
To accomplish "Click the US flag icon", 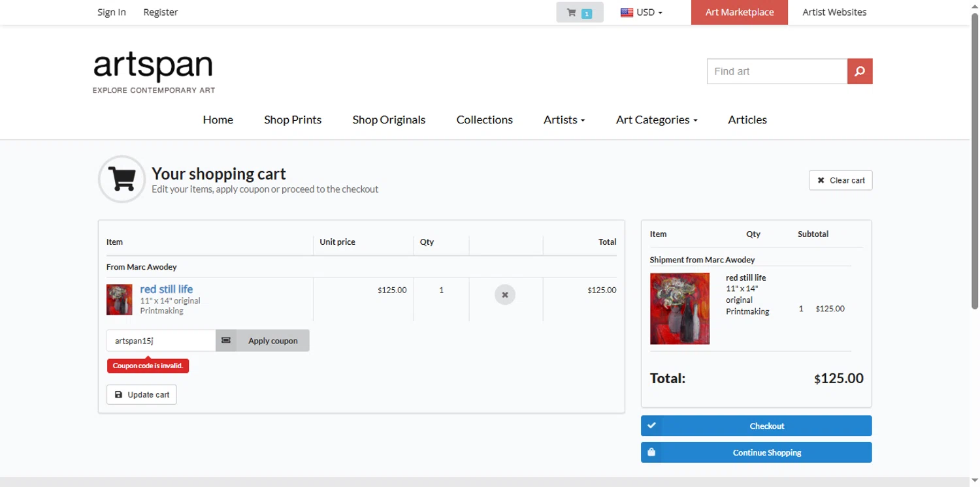I will click(x=627, y=12).
